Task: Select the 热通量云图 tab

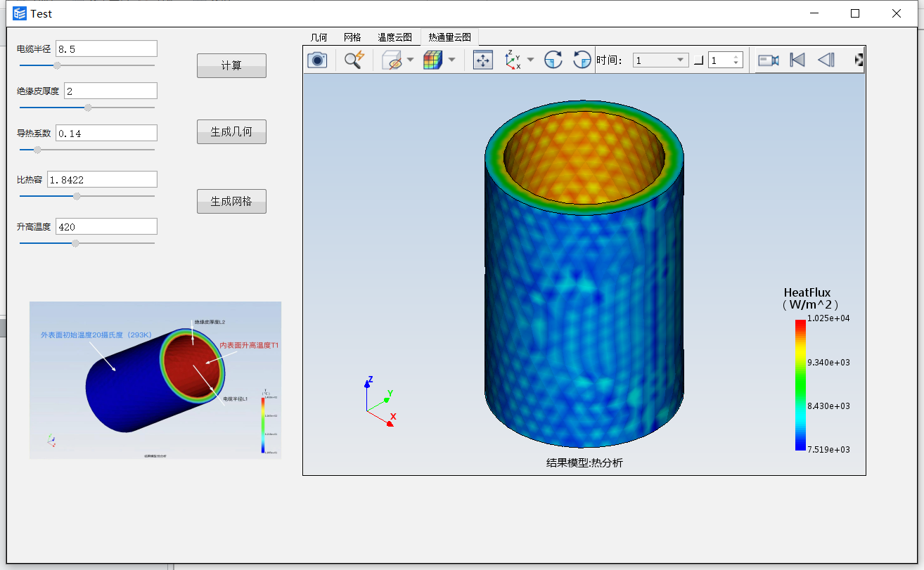Action: tap(450, 37)
